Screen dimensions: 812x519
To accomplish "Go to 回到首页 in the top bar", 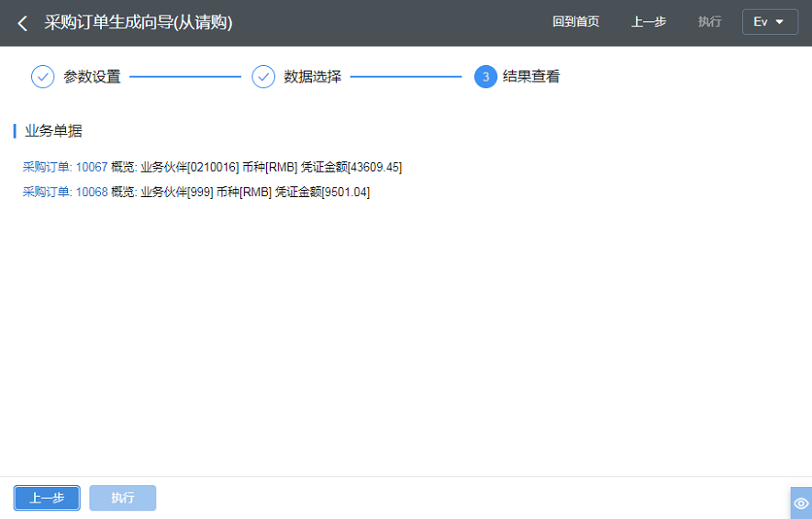I will [575, 22].
